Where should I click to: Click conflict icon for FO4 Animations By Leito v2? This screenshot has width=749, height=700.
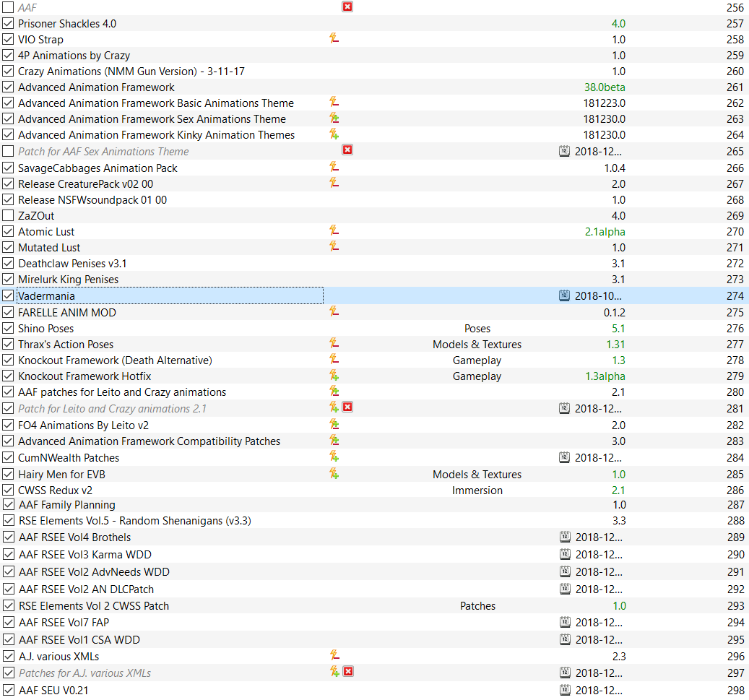[x=334, y=424]
